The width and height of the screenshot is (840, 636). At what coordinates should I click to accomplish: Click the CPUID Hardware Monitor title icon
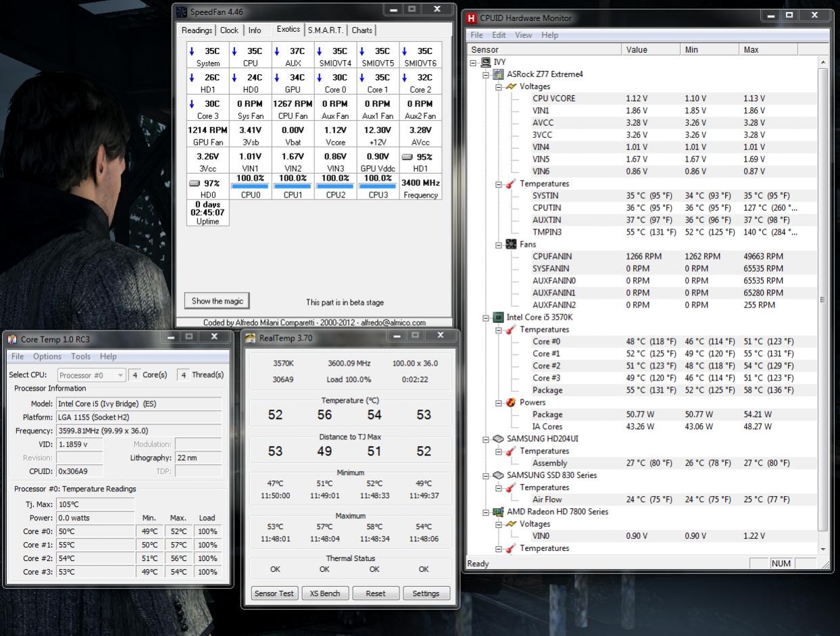pyautogui.click(x=471, y=18)
